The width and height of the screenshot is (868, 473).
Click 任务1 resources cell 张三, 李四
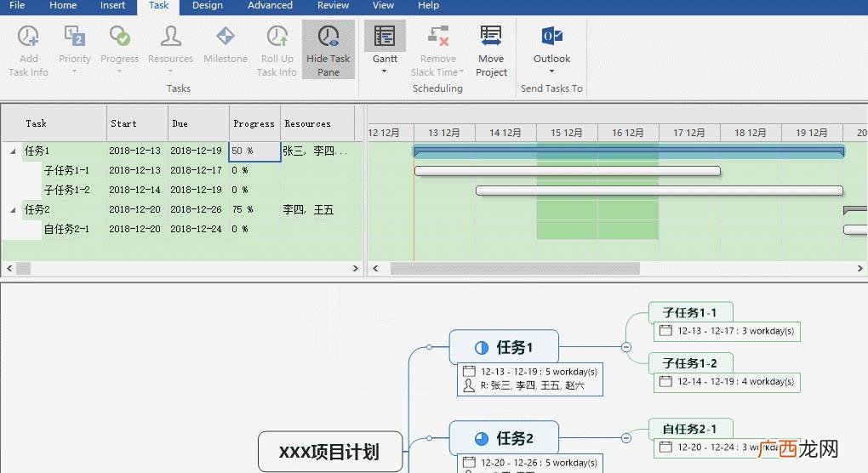click(316, 151)
